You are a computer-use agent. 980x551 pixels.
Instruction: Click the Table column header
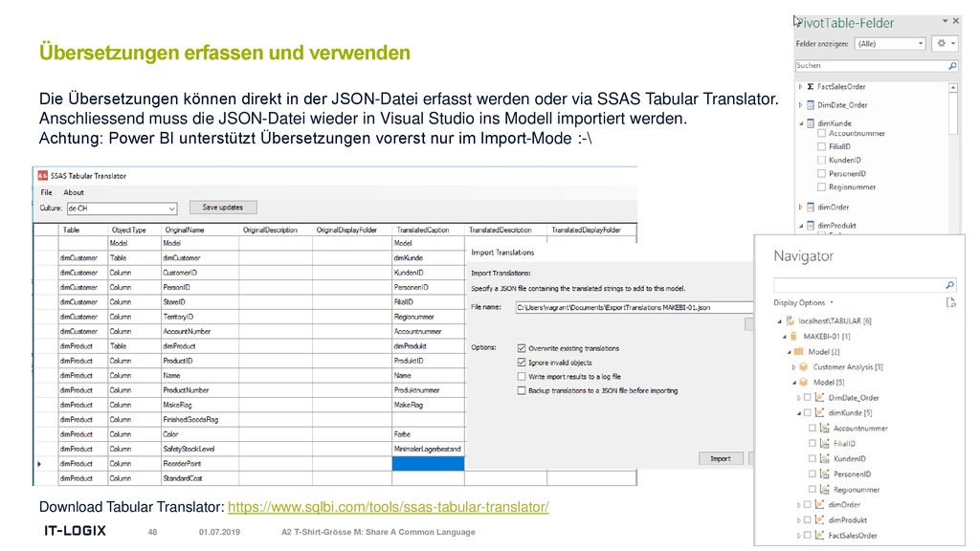(83, 230)
